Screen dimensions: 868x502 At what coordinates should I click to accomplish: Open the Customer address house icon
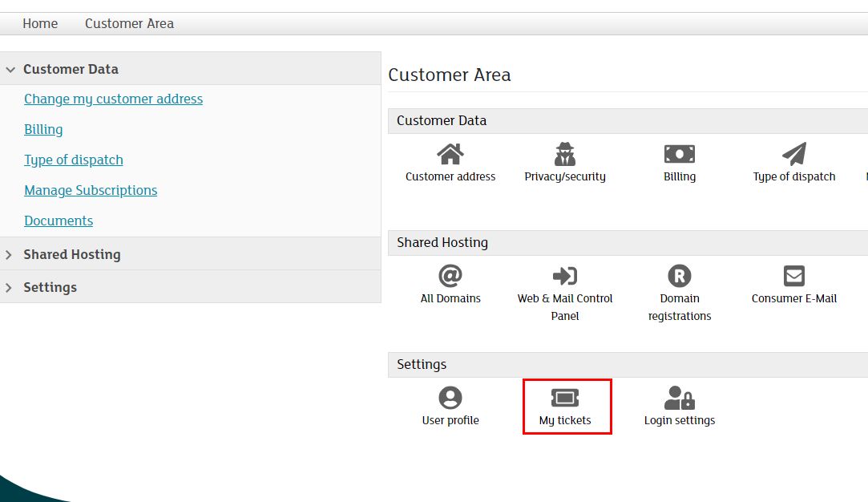(450, 154)
